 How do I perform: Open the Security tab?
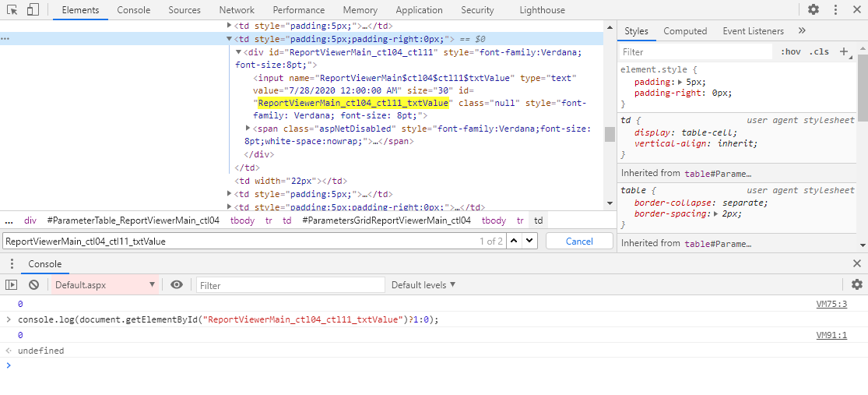(477, 10)
